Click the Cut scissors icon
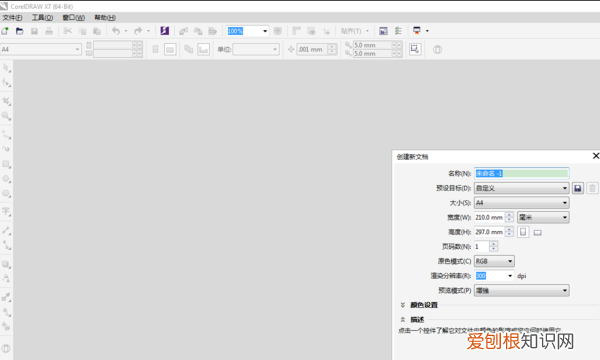This screenshot has width=600, height=360. [x=67, y=31]
